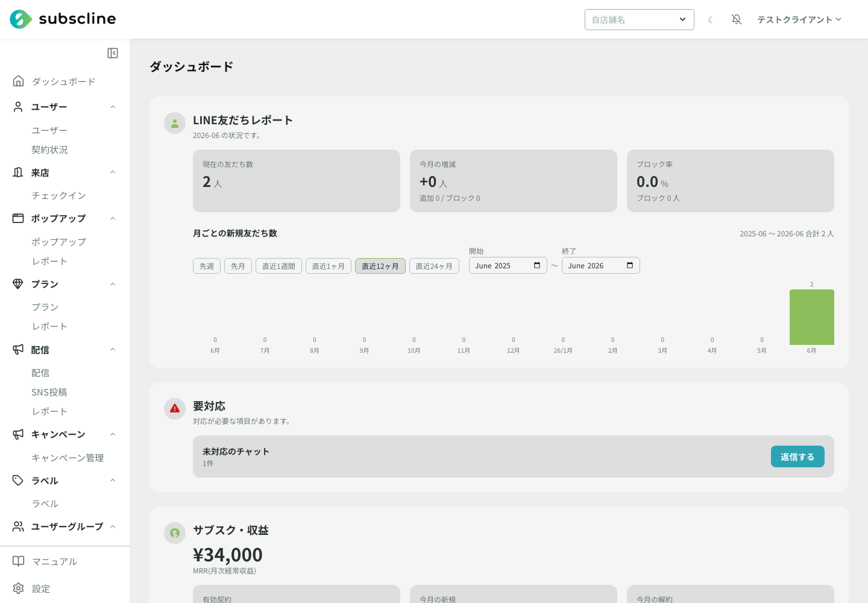
Task: Select the 直近12ヶ月 range filter
Action: coord(380,266)
